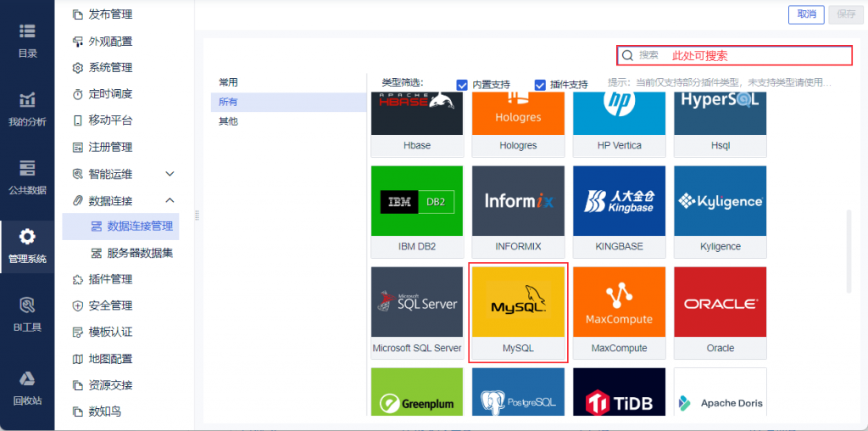Choose the KINGBASE database tile
This screenshot has width=868, height=431.
coord(619,211)
